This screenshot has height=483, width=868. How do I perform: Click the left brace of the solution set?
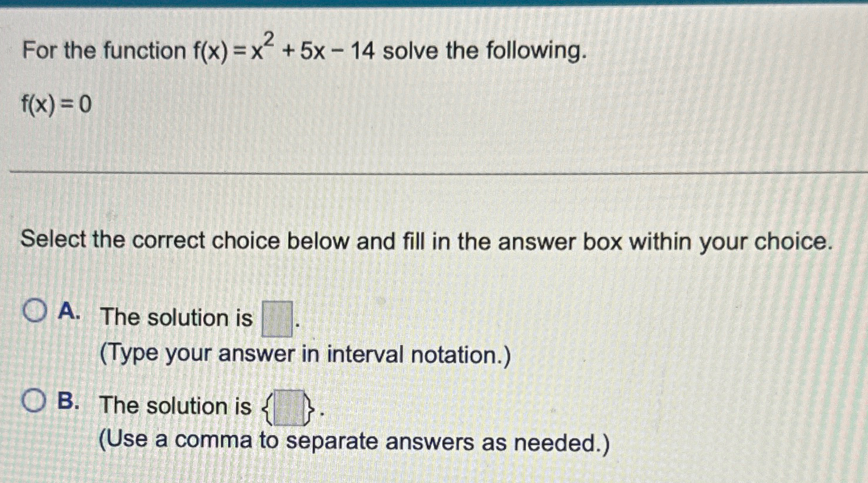pos(266,409)
